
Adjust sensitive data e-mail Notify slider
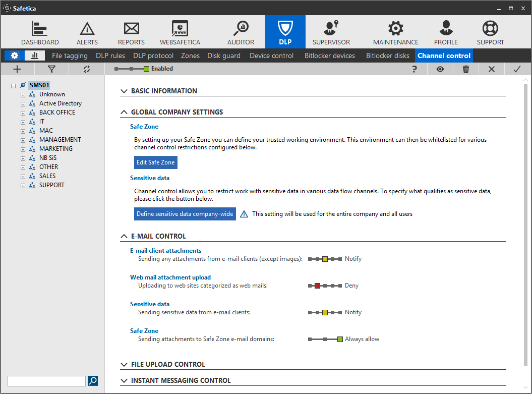point(325,313)
